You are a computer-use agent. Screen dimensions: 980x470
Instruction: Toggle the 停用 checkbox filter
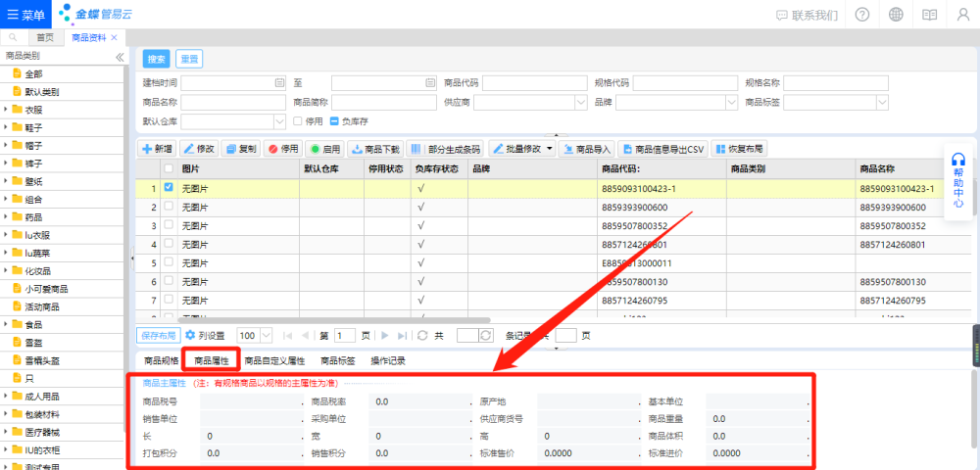click(298, 121)
